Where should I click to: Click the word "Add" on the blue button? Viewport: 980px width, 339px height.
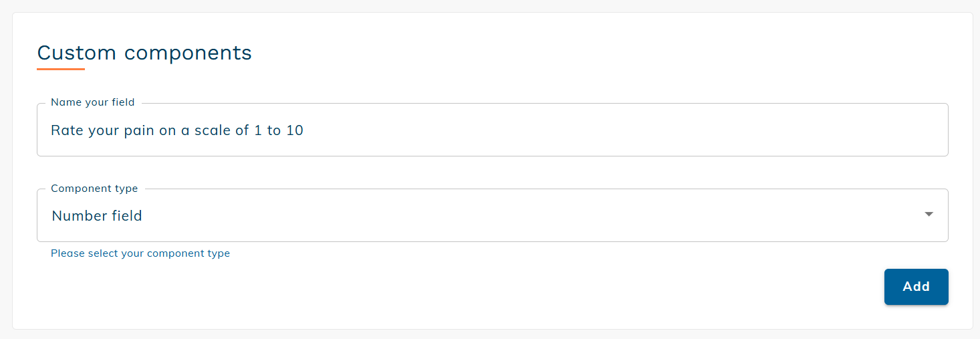click(x=916, y=286)
